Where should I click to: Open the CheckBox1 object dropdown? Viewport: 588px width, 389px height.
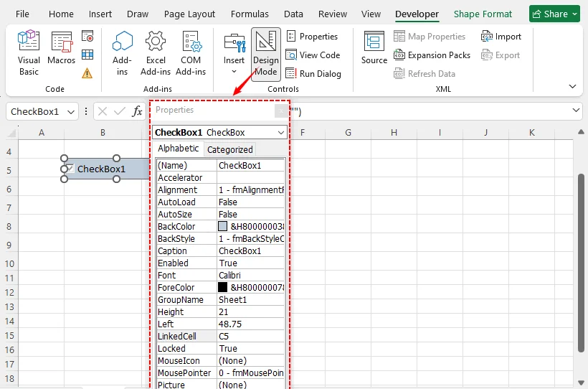pos(281,133)
